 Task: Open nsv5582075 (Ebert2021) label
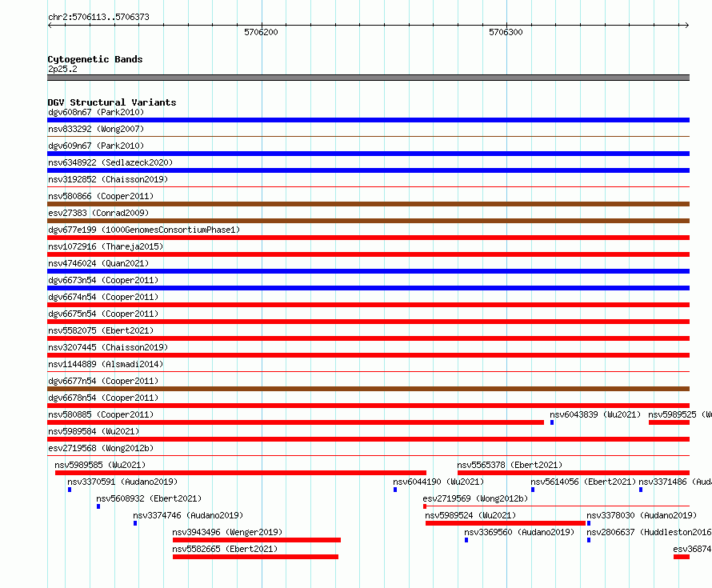[x=101, y=330]
